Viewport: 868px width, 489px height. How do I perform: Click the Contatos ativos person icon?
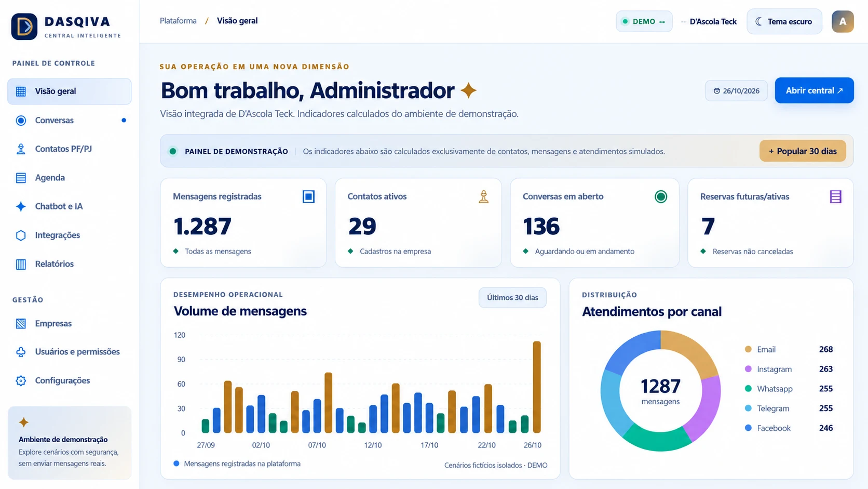[483, 196]
